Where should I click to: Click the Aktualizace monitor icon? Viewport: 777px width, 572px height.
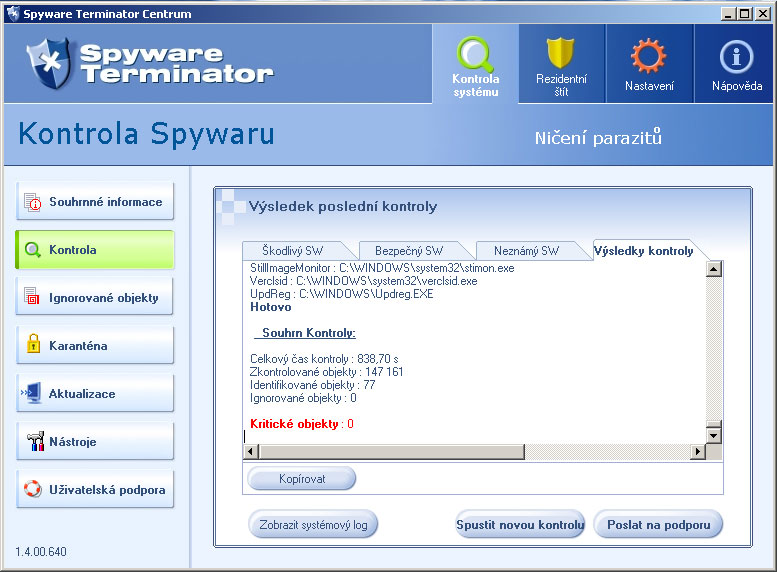(31, 393)
